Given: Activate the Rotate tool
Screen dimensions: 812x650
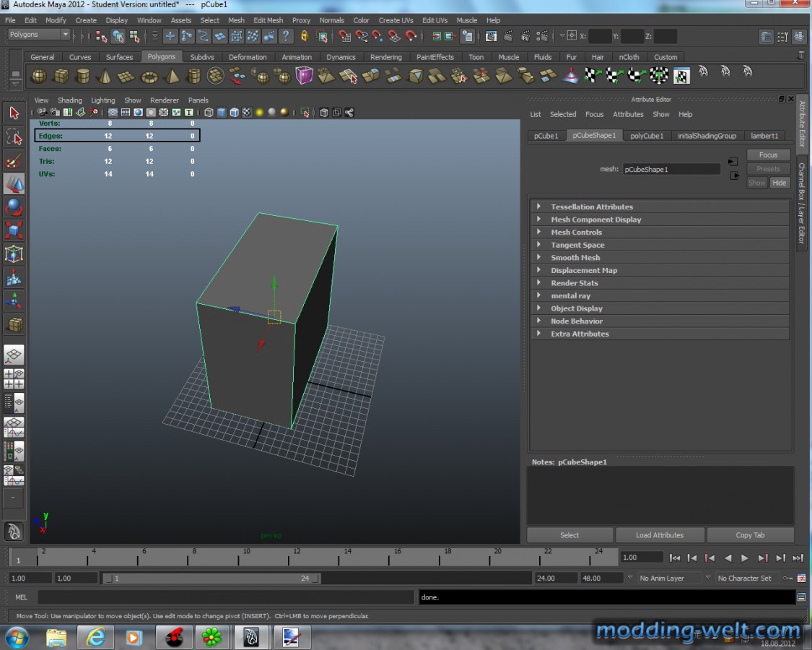Looking at the screenshot, I should [x=14, y=207].
